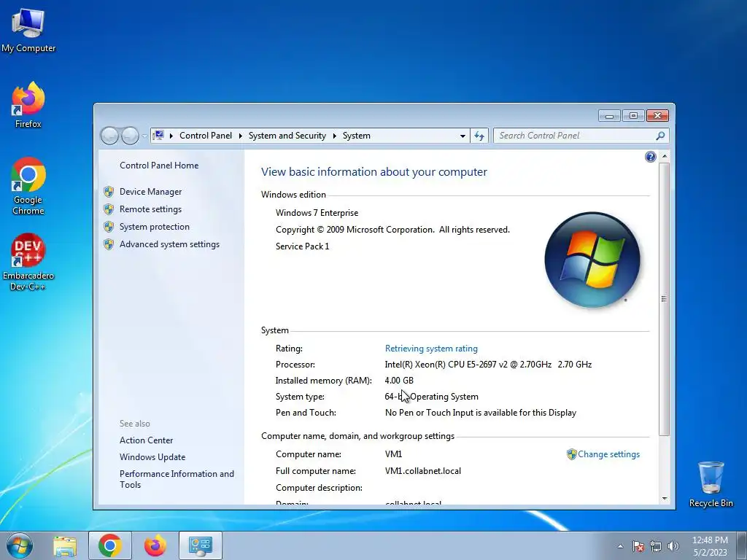747x560 pixels.
Task: Select the Intel Xeon processor value
Action: [488, 365]
